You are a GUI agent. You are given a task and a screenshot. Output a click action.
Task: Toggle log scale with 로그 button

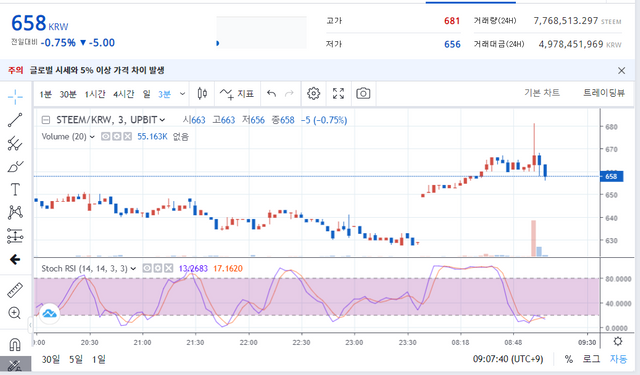click(591, 359)
